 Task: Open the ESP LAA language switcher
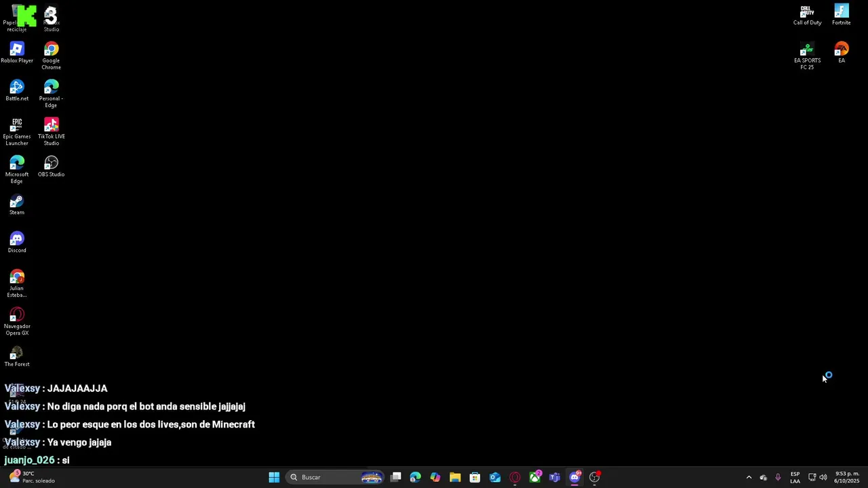(795, 477)
